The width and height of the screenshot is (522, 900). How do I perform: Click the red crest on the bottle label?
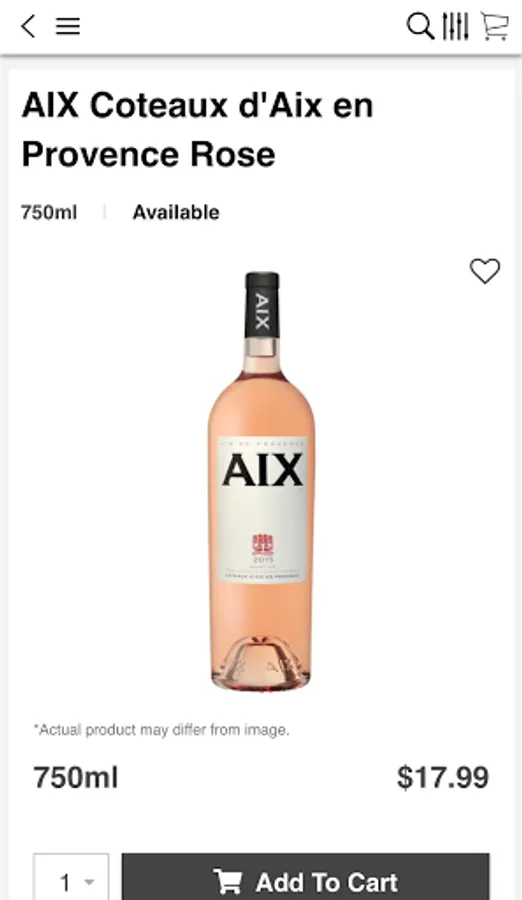point(262,543)
